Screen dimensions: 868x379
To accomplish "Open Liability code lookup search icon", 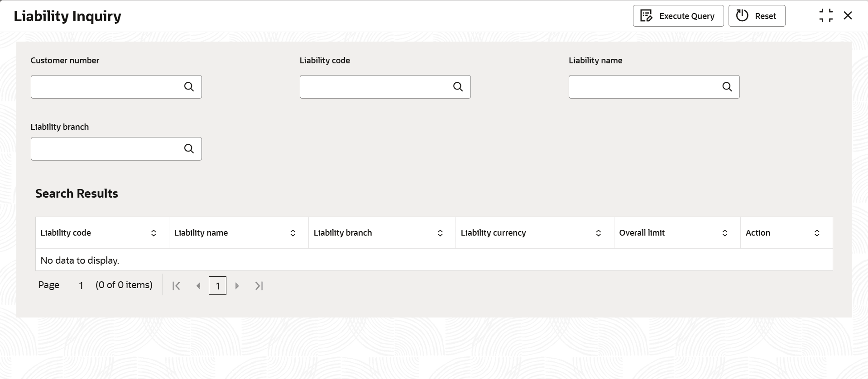I will tap(458, 87).
